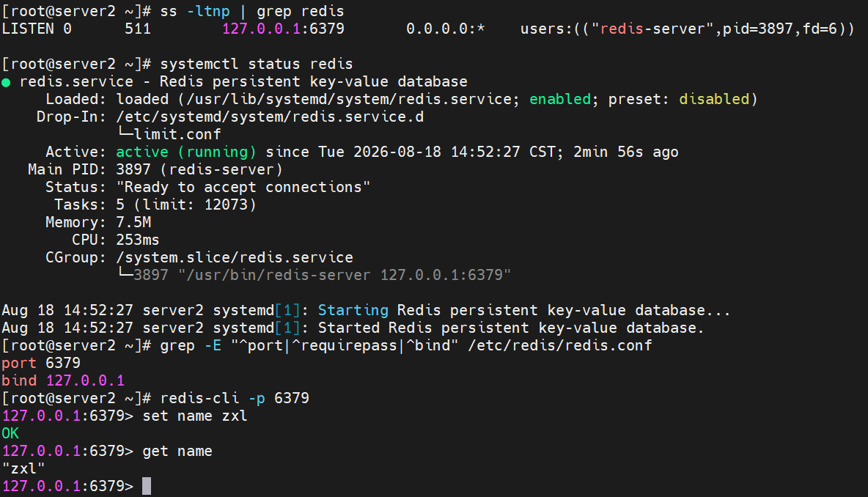
Task: Click the 'since Tue 2026-08-18 14:52:27 CST' timestamp
Action: coord(411,152)
